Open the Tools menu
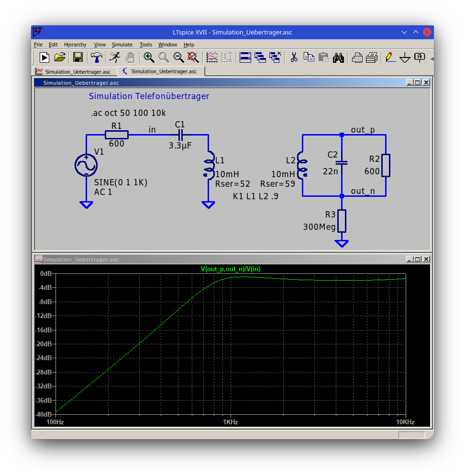 pyautogui.click(x=145, y=45)
